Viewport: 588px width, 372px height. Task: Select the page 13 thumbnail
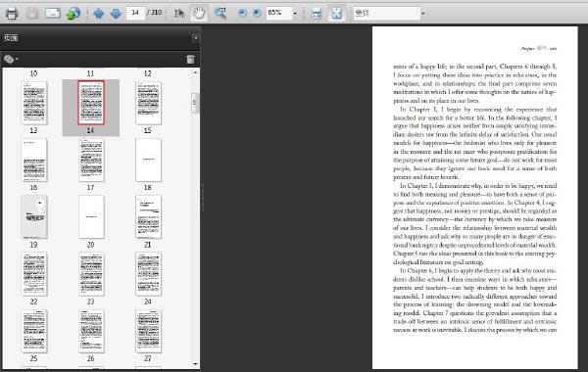tap(33, 103)
